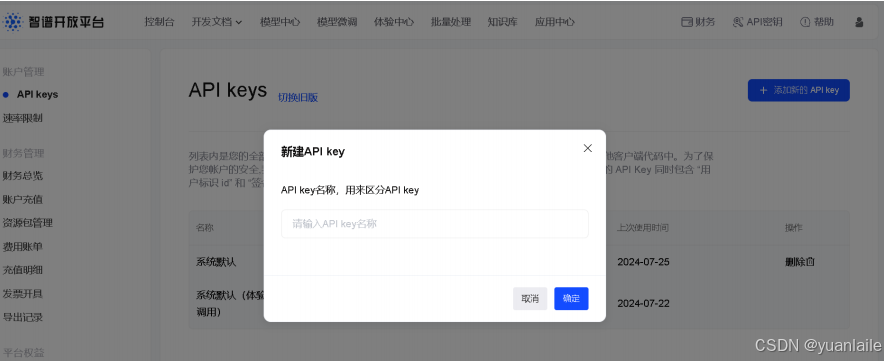Image resolution: width=886 pixels, height=361 pixels.
Task: Focus the API key名称 input field
Action: pyautogui.click(x=435, y=224)
